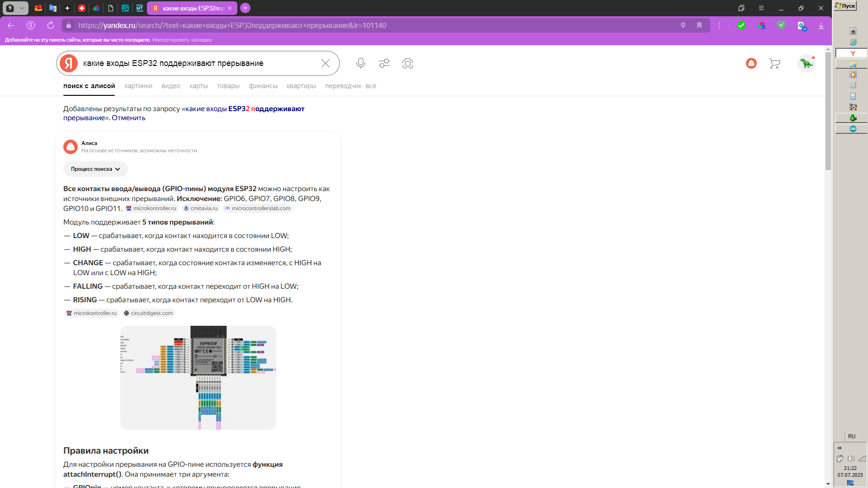Click the page vertical scrollbar thumb
Viewport: 868px width, 488px height.
828,111
